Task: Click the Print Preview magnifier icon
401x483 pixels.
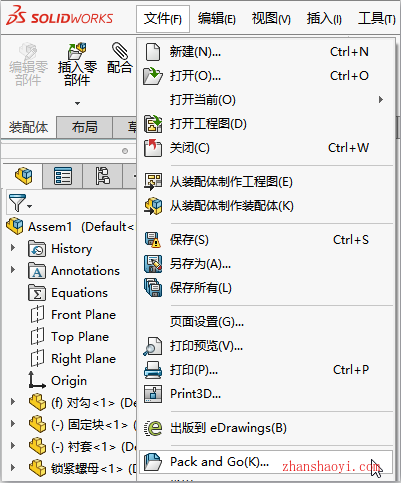Action: (x=152, y=346)
